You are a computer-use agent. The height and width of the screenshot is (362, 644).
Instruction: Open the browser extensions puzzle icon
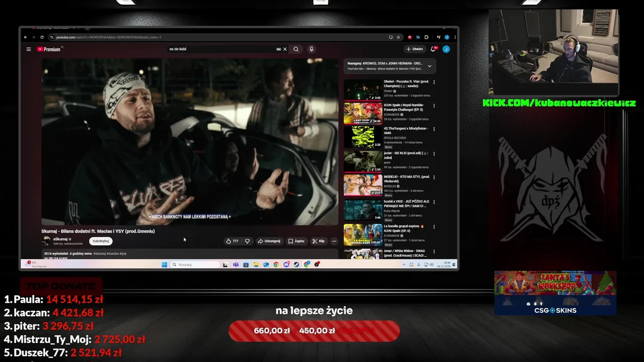click(426, 37)
